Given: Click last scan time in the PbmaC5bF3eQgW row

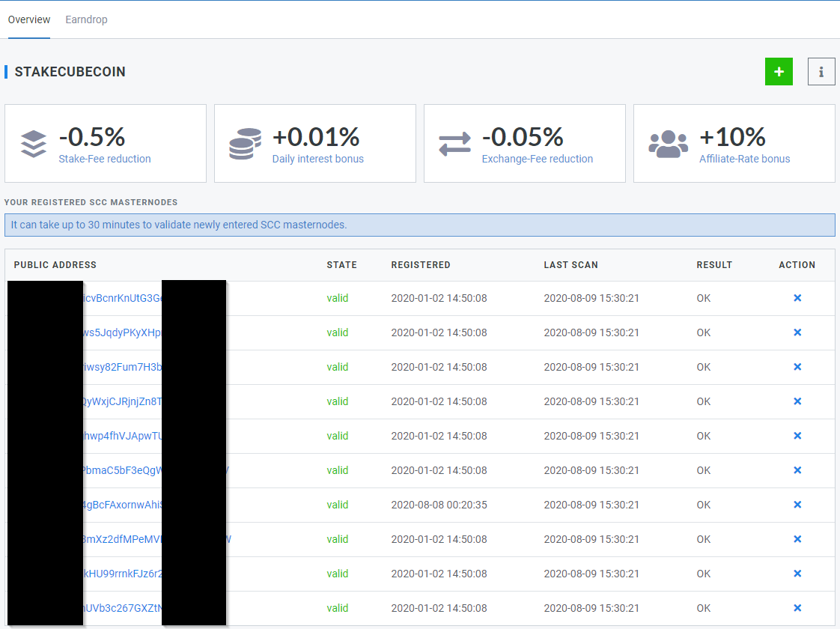Looking at the screenshot, I should point(591,470).
